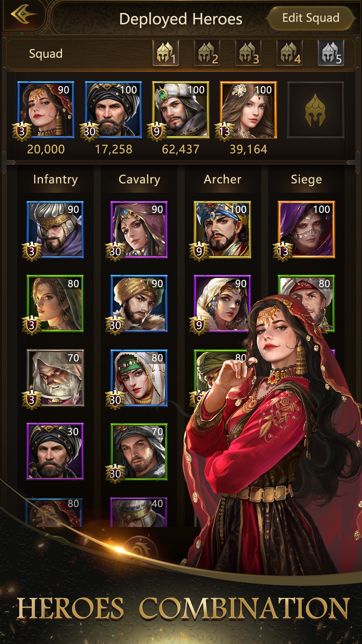Open the Infantry column header

55,179
